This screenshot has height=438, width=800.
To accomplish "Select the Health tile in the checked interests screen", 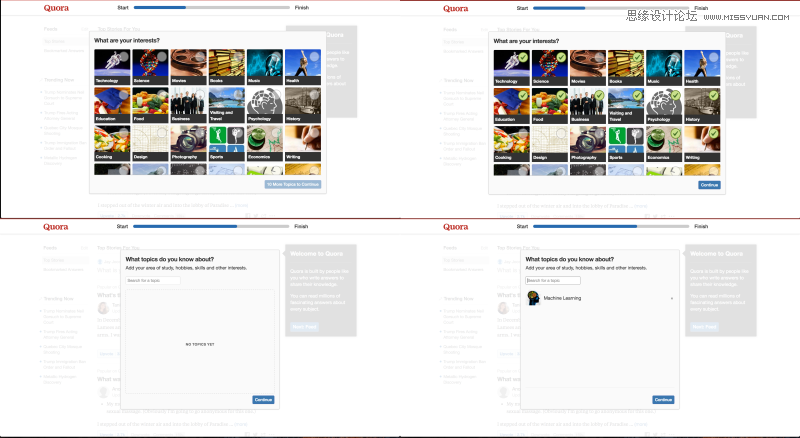I will coord(703,67).
